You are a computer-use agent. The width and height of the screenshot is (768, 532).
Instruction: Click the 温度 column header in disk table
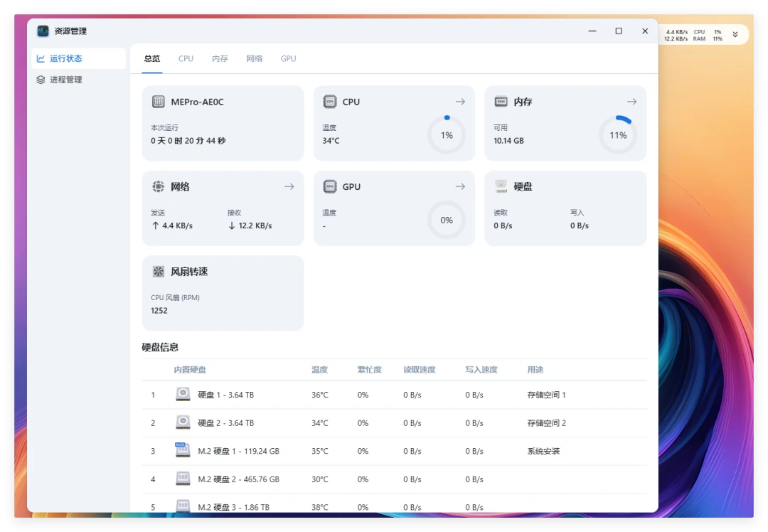[319, 369]
